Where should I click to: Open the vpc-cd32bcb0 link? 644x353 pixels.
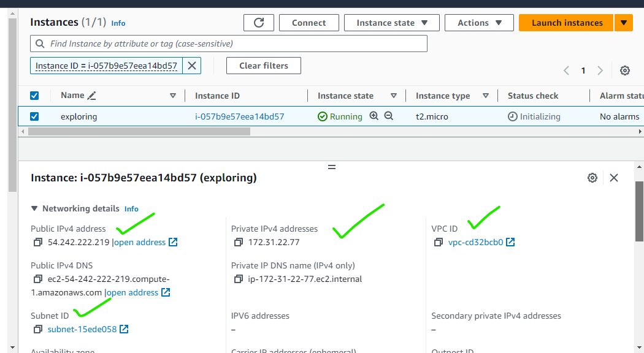point(475,242)
